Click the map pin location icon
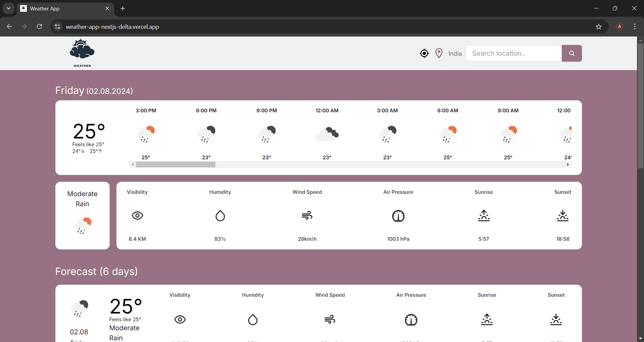644x342 pixels. (x=439, y=53)
